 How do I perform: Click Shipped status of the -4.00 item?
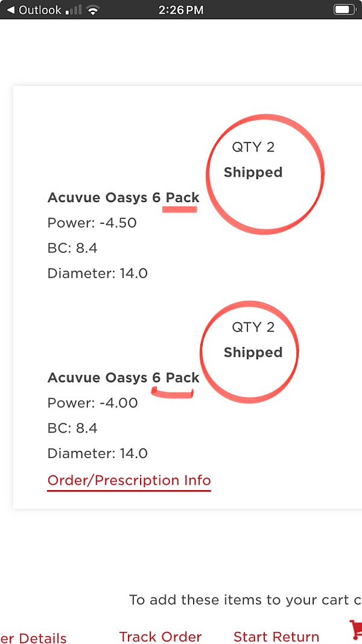tap(253, 353)
